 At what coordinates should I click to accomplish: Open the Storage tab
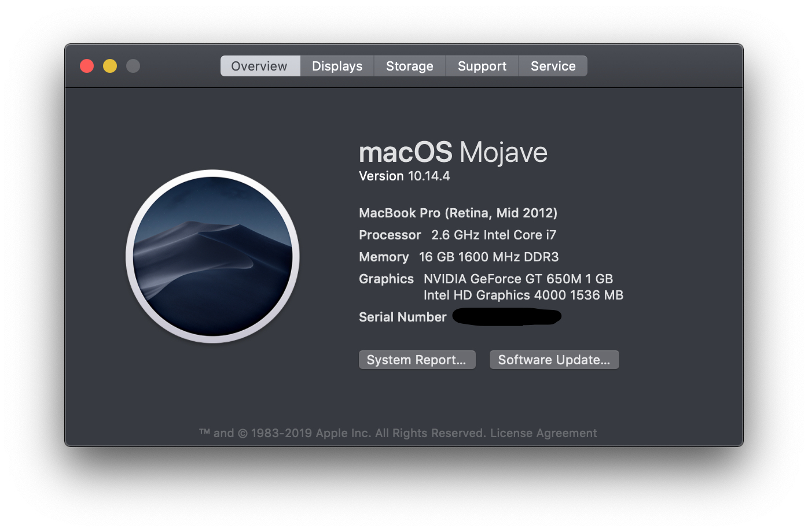(410, 66)
